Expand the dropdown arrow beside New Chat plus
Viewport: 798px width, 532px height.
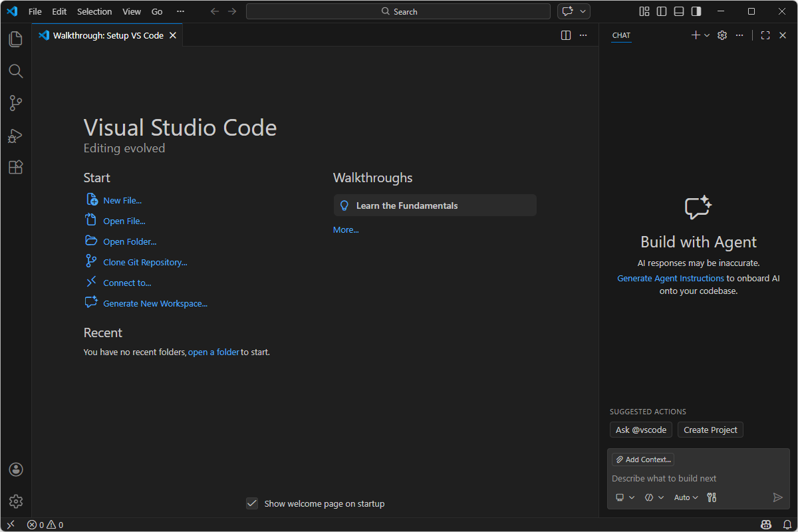[x=707, y=35]
